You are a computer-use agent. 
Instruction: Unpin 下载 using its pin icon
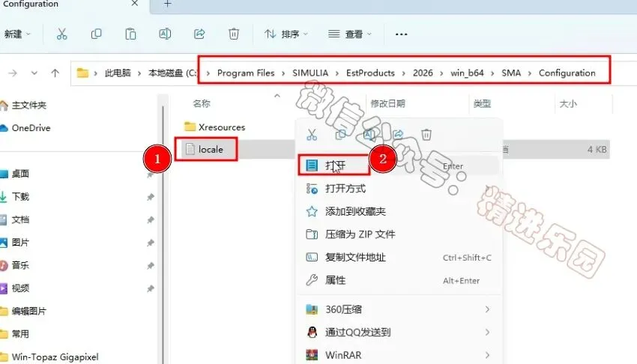(x=151, y=197)
